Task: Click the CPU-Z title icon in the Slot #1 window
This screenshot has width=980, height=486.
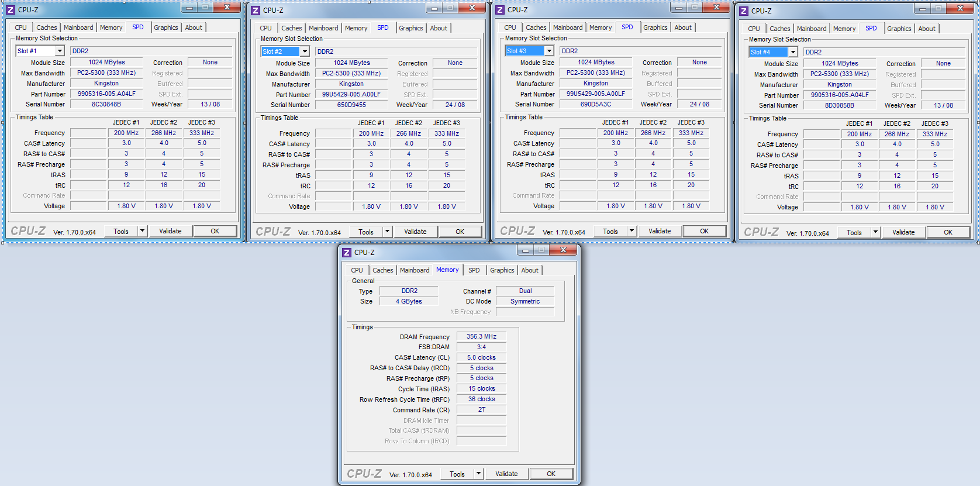Action: (x=11, y=10)
